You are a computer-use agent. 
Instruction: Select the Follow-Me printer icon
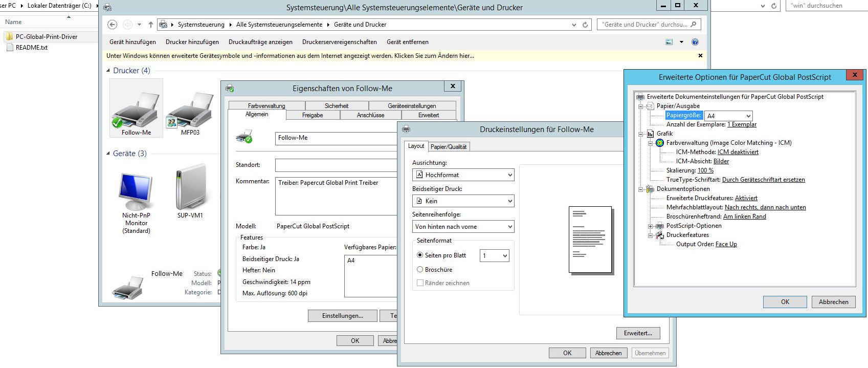point(136,111)
